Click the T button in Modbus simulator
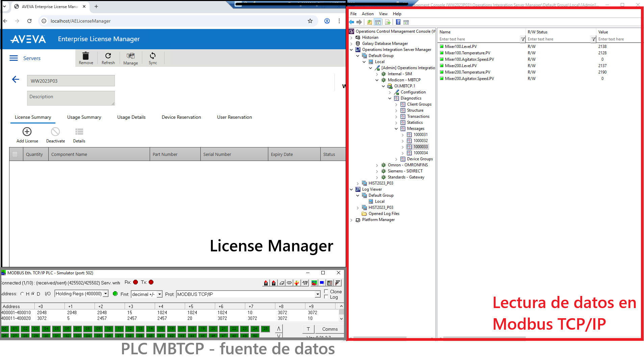 point(308,329)
